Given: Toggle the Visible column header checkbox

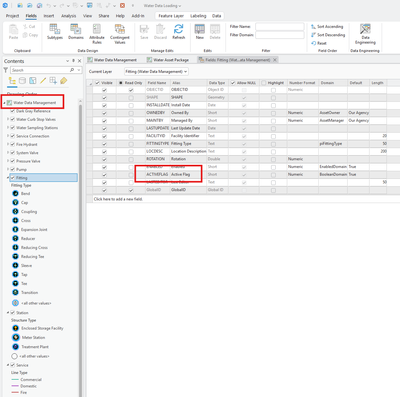Looking at the screenshot, I should click(98, 83).
